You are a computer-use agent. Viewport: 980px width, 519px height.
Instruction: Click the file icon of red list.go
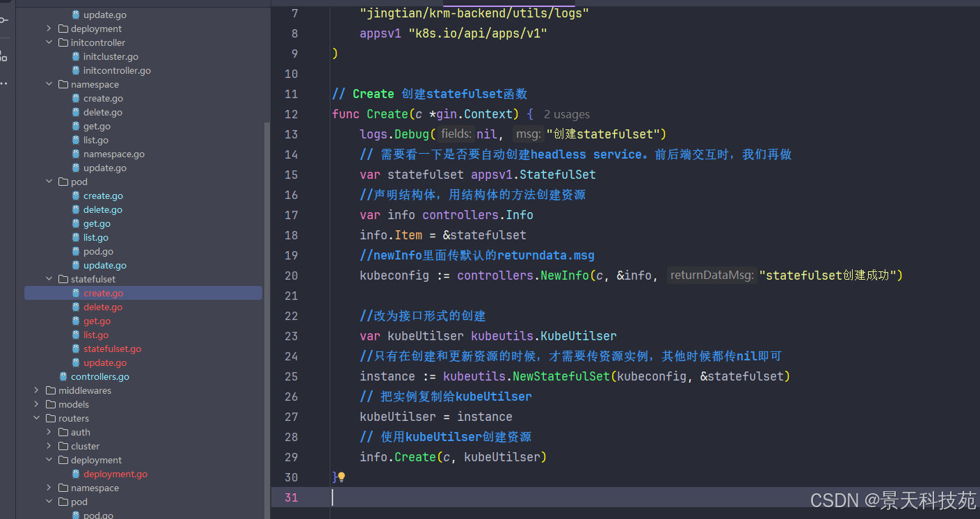point(76,335)
